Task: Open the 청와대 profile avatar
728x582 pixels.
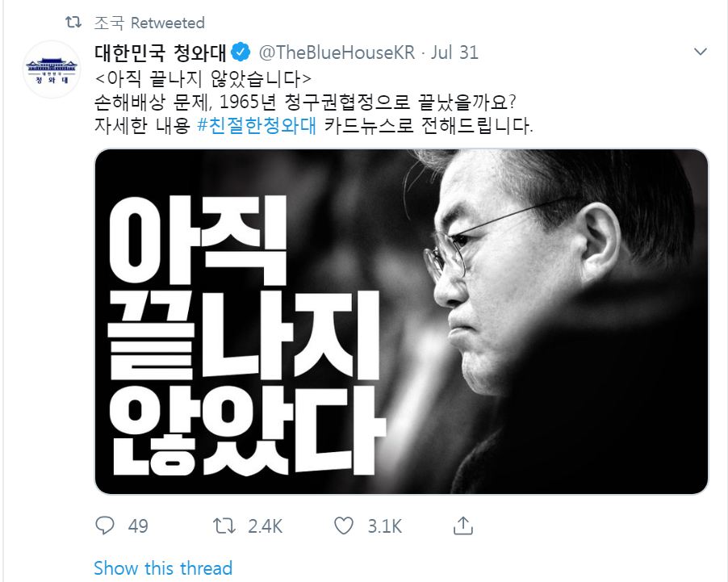Action: [x=52, y=69]
